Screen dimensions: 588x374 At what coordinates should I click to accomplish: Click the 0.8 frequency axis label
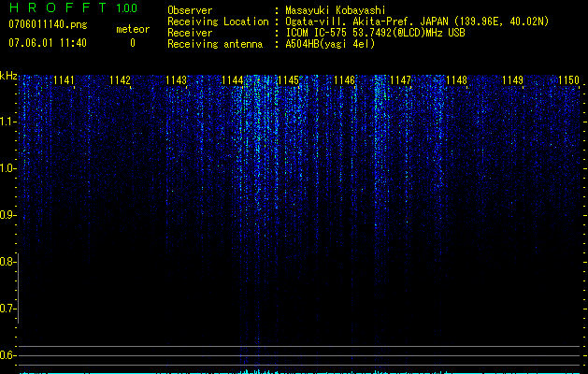[7, 262]
